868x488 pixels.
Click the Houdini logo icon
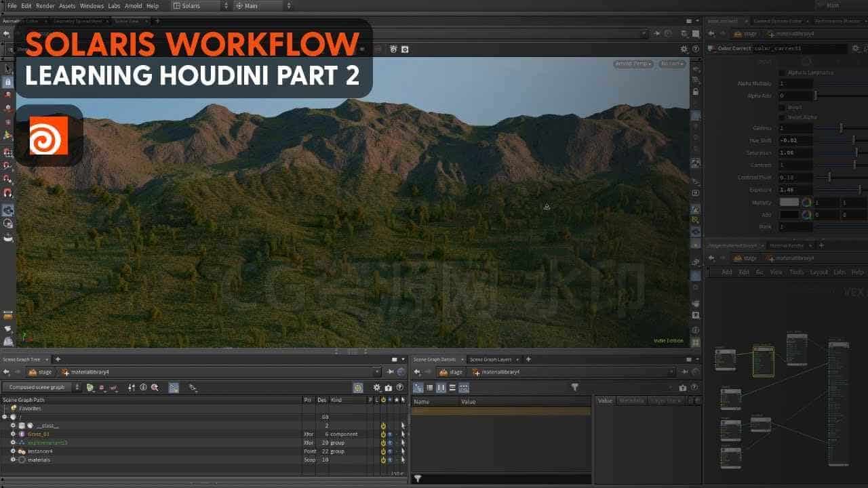49,136
